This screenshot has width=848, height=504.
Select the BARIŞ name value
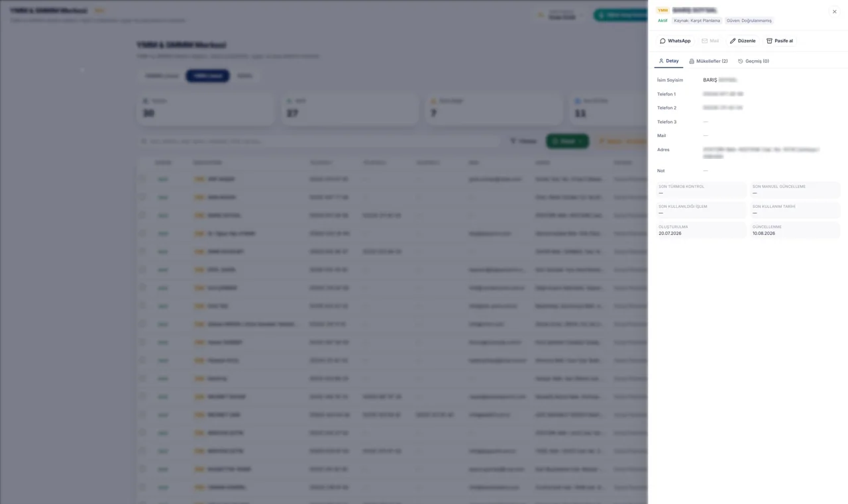point(710,80)
